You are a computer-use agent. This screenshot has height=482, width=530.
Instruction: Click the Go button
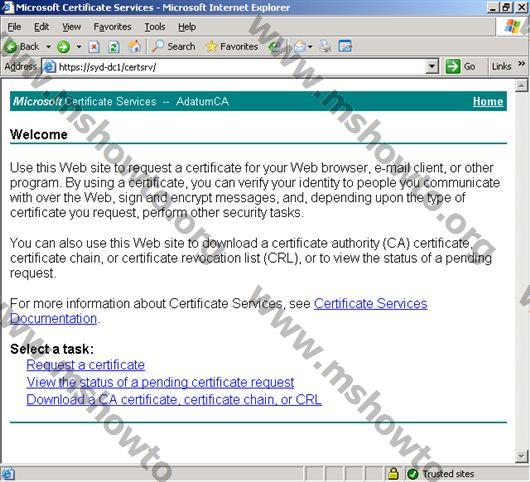point(461,67)
